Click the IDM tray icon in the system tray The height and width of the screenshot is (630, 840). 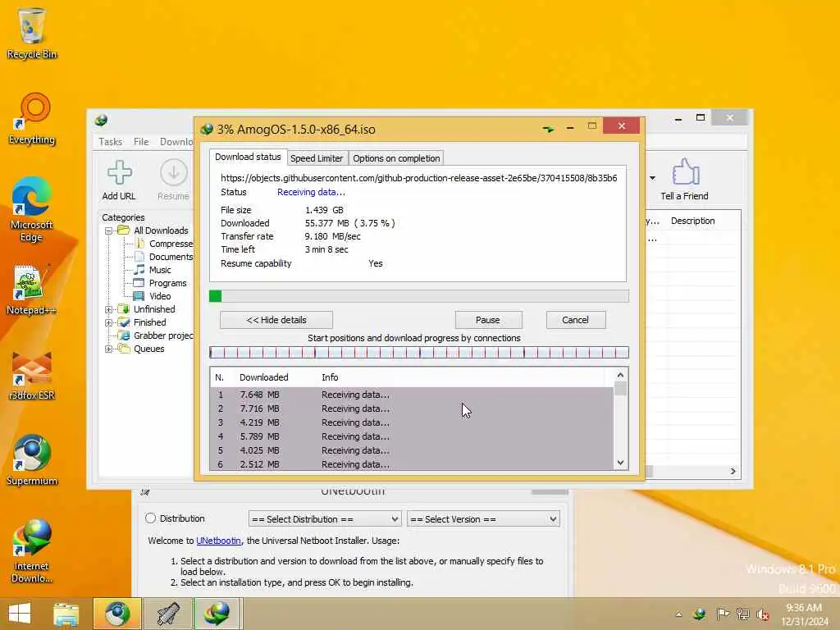[x=699, y=614]
